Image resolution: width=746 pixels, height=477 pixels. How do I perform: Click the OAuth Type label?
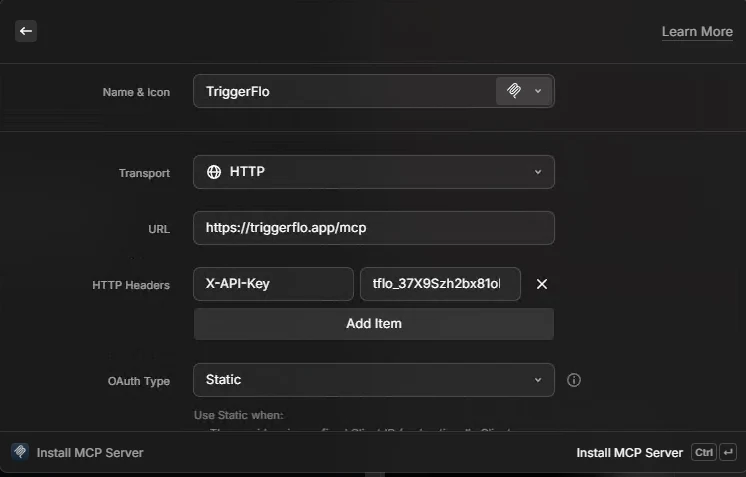tap(138, 381)
